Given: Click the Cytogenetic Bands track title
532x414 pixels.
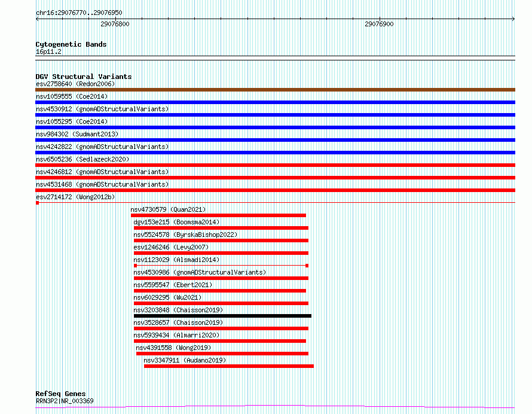Looking at the screenshot, I should (71, 44).
